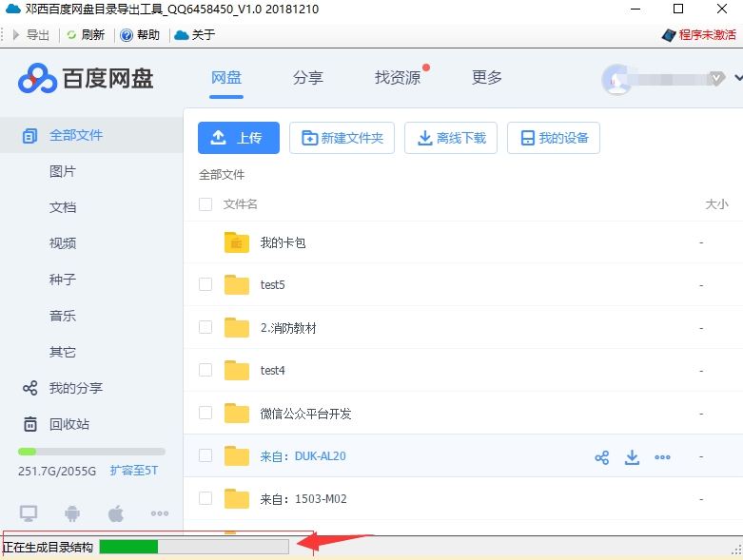Viewport: 743px width, 560px height.
Task: Click the Android device icon in sidebar
Action: (x=72, y=513)
